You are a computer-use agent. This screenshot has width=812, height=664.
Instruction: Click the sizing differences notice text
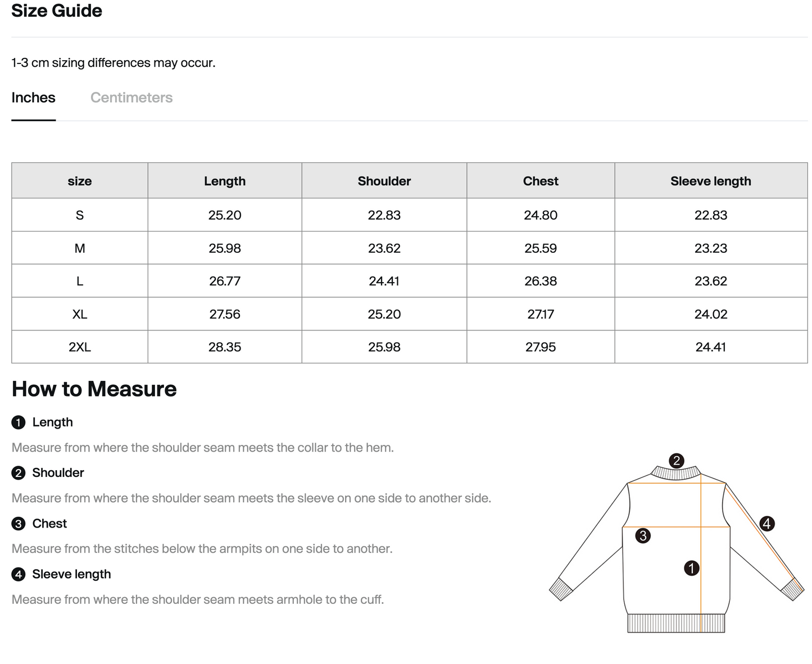(113, 62)
